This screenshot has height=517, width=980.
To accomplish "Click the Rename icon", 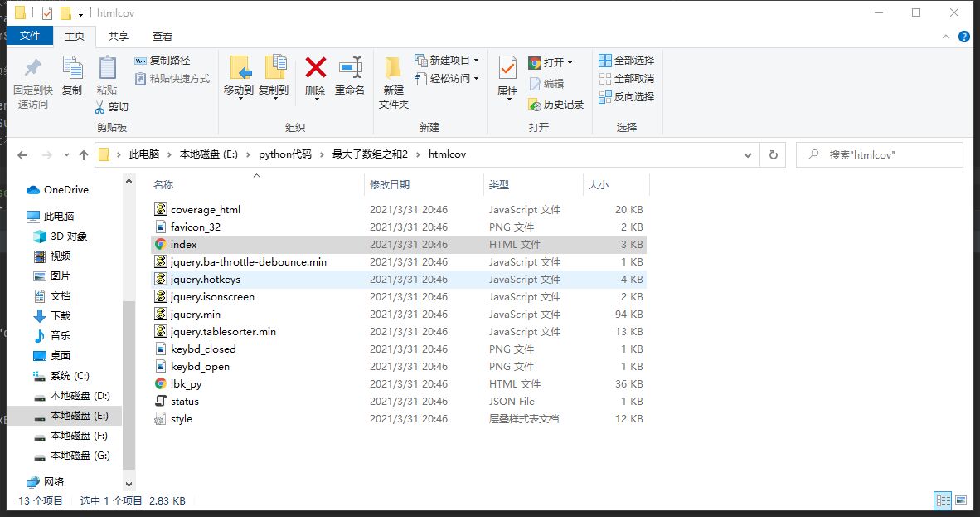I will click(x=351, y=67).
